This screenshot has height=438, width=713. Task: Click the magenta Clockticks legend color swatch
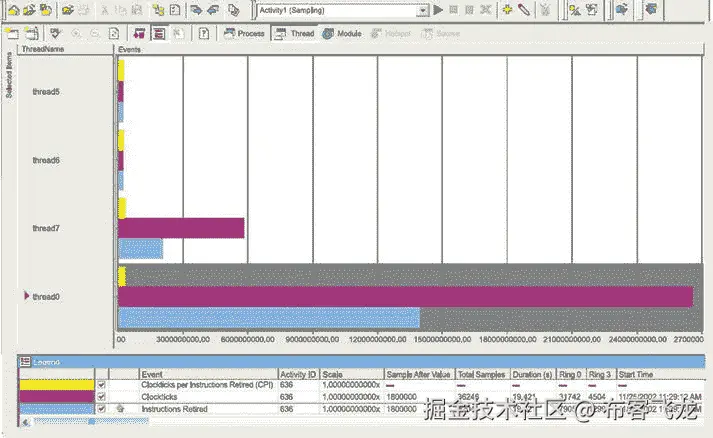(56, 396)
